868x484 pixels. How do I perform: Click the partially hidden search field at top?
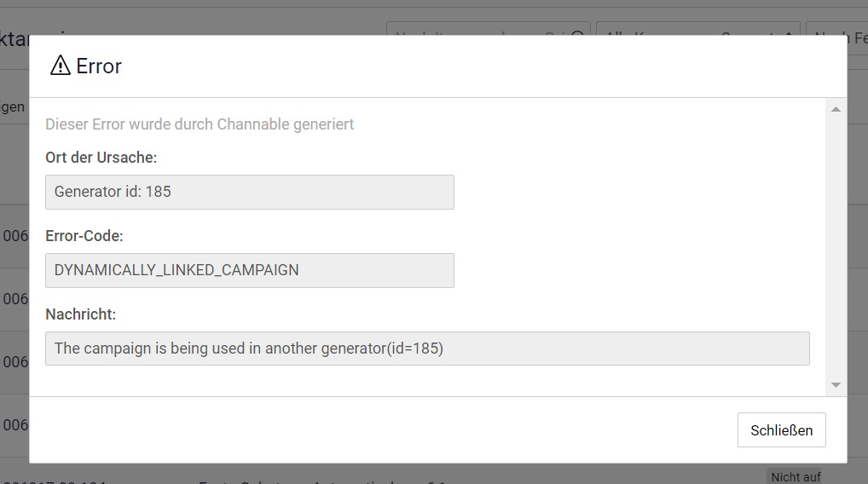click(x=489, y=29)
